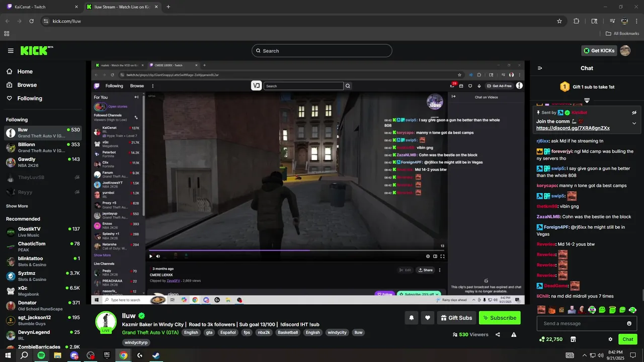The image size is (644, 362).
Task: Click the browser back arrow
Action: pos(7,21)
